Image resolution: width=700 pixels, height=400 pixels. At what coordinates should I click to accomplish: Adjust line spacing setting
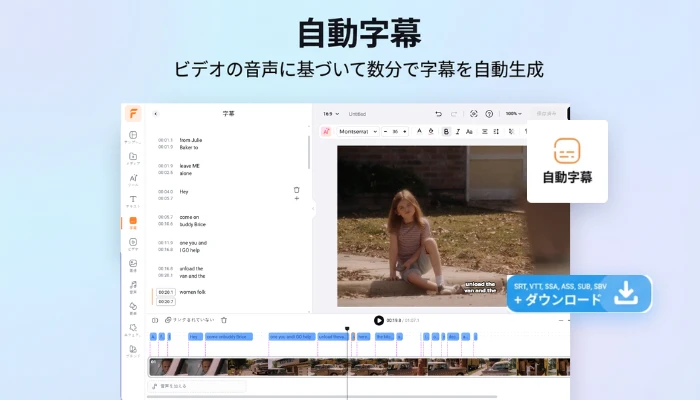click(x=496, y=132)
